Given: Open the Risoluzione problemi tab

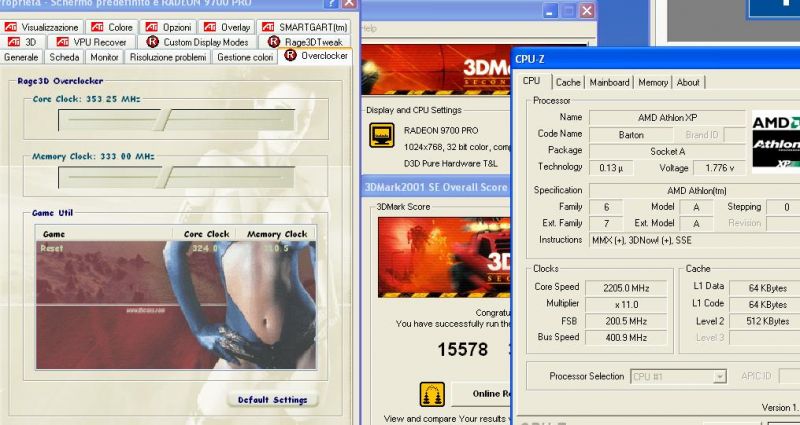Looking at the screenshot, I should point(168,57).
